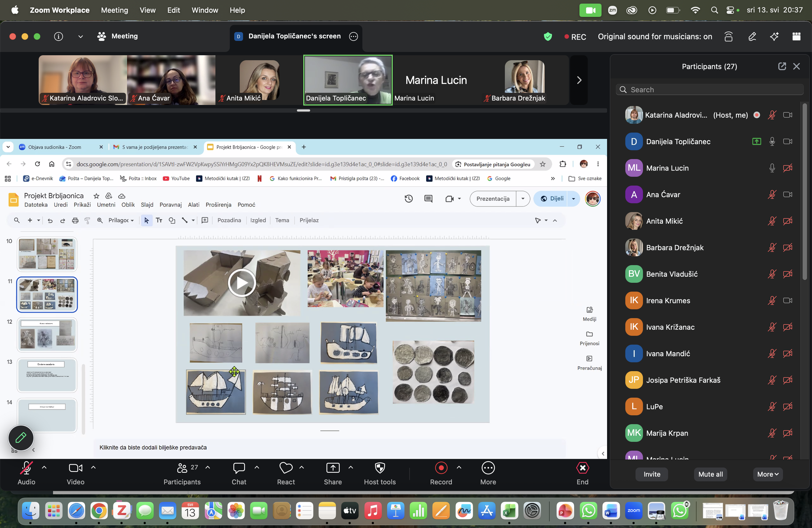This screenshot has height=528, width=812.
Task: Switch to Objava sudionika - Zoom tab
Action: (61, 147)
